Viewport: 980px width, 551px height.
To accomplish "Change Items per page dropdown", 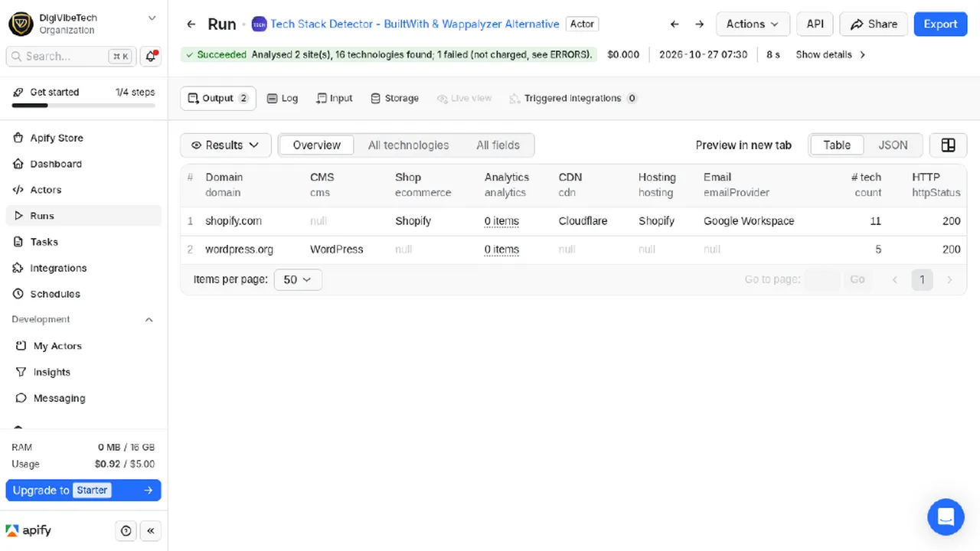I will point(298,280).
